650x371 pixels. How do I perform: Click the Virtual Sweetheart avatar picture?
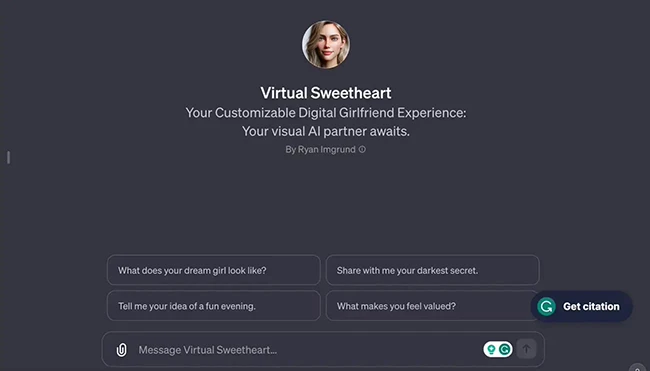pos(325,44)
